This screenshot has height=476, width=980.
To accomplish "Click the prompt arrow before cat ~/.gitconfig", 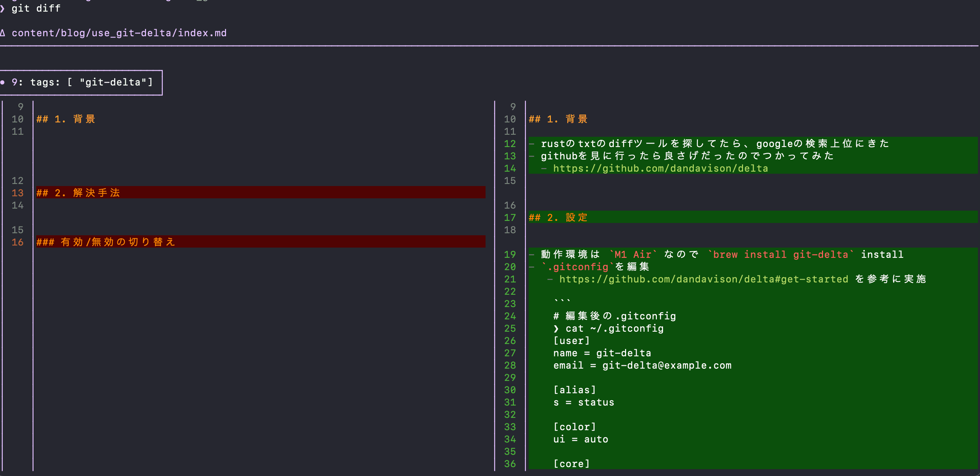I will click(556, 328).
